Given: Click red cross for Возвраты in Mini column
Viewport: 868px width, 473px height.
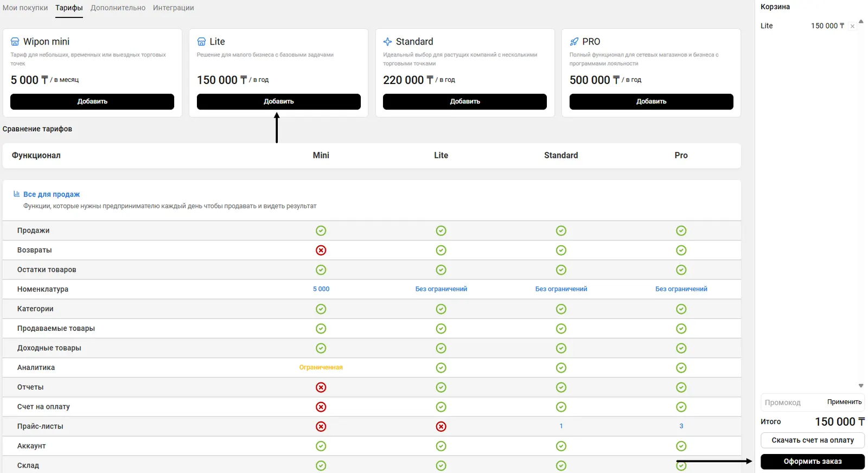Looking at the screenshot, I should [321, 250].
